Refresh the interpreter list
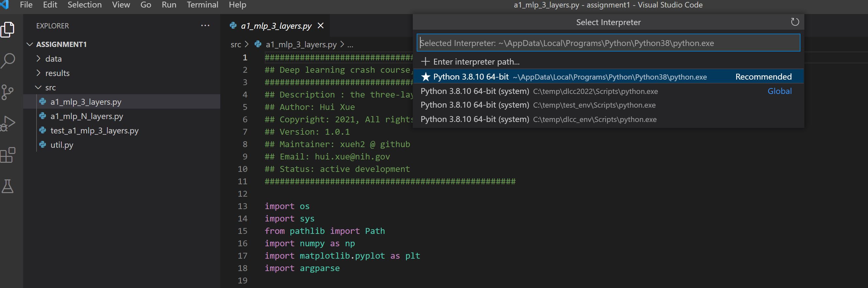The image size is (868, 288). click(x=795, y=22)
